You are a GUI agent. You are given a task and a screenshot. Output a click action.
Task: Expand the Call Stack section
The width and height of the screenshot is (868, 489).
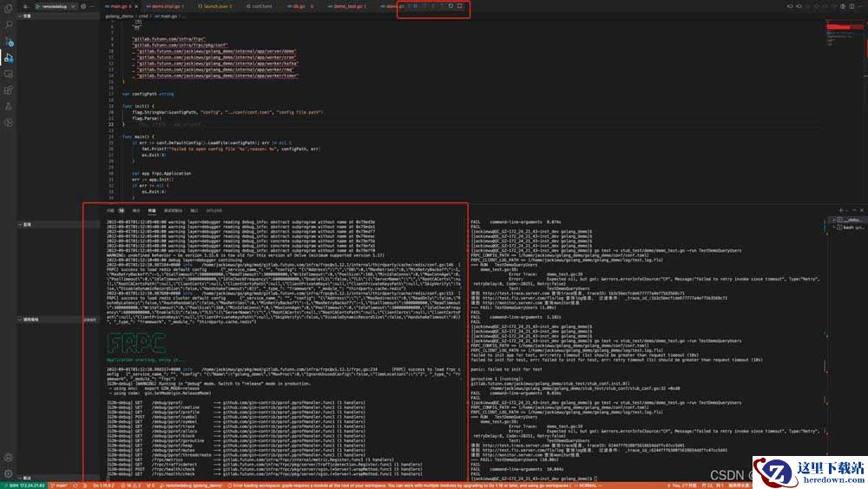point(58,320)
